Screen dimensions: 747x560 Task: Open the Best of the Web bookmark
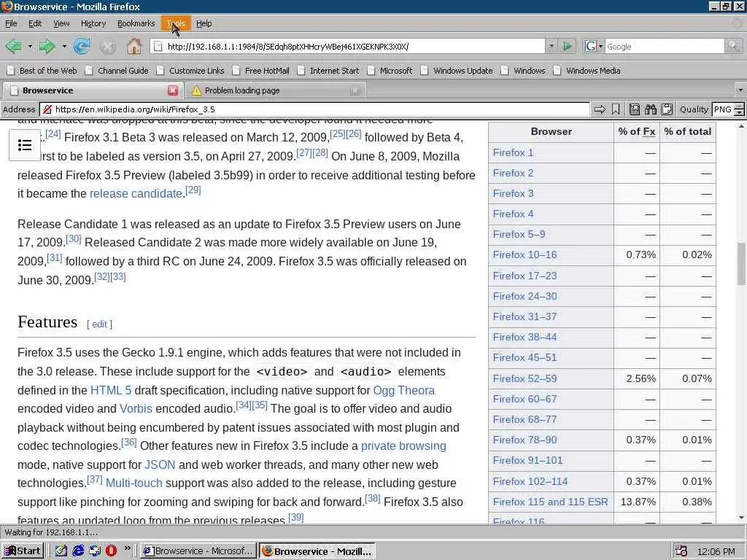[42, 71]
